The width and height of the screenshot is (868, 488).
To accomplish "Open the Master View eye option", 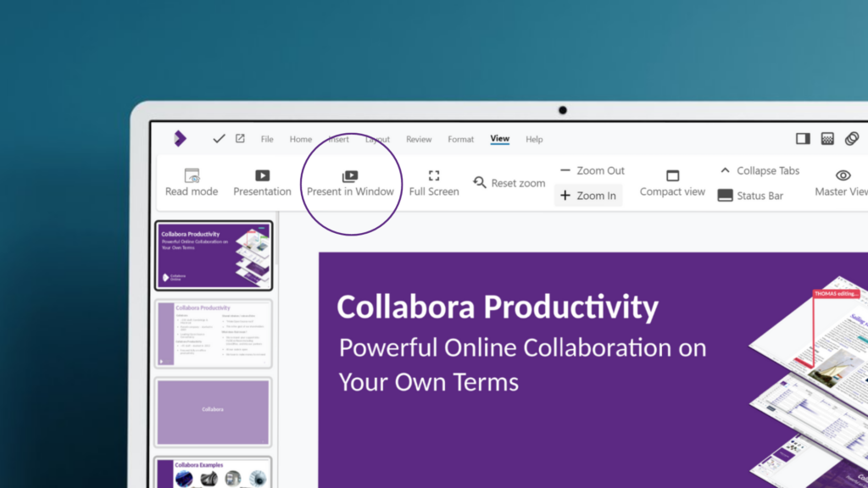I will click(x=843, y=176).
